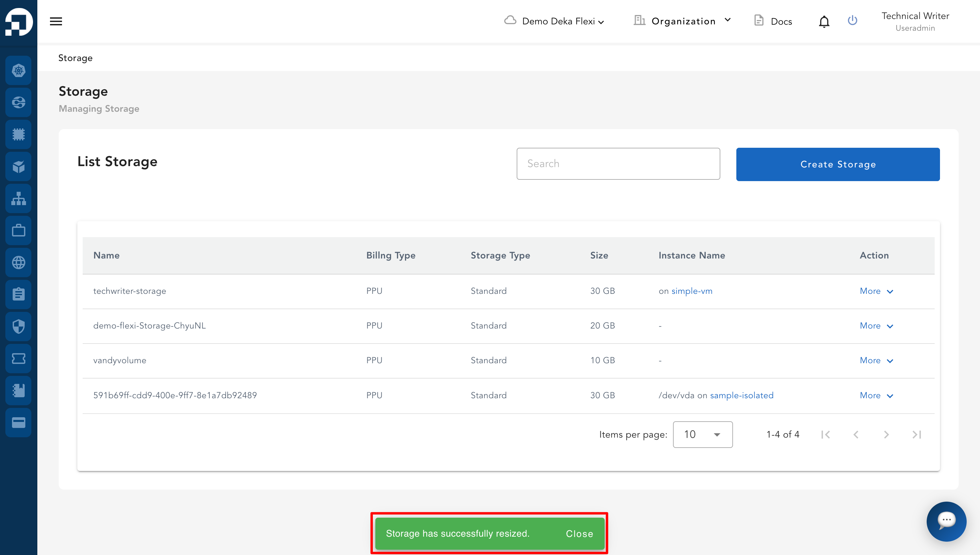Close the storage resized notification

[579, 533]
